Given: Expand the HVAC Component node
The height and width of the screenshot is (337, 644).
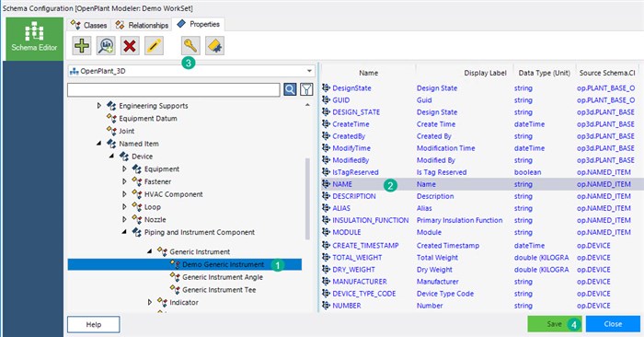Looking at the screenshot, I should (x=124, y=194).
